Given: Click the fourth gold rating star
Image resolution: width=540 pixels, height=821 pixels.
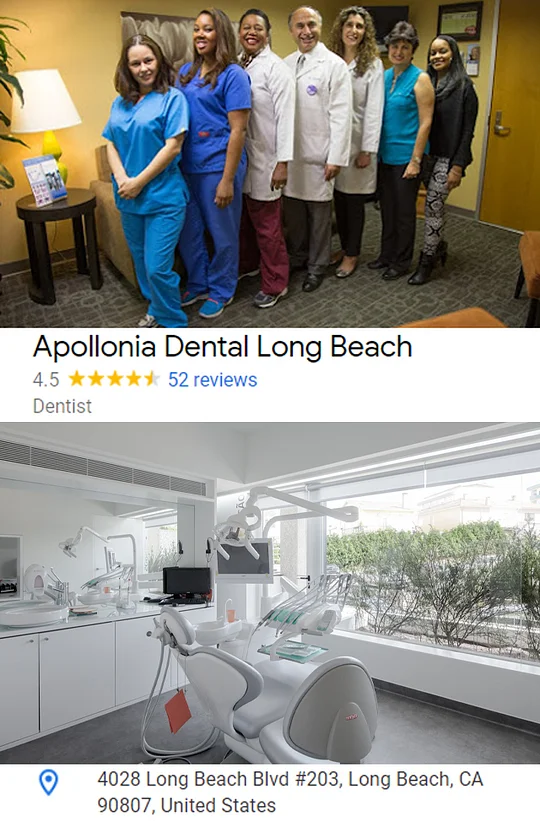Looking at the screenshot, I should pyautogui.click(x=134, y=378).
